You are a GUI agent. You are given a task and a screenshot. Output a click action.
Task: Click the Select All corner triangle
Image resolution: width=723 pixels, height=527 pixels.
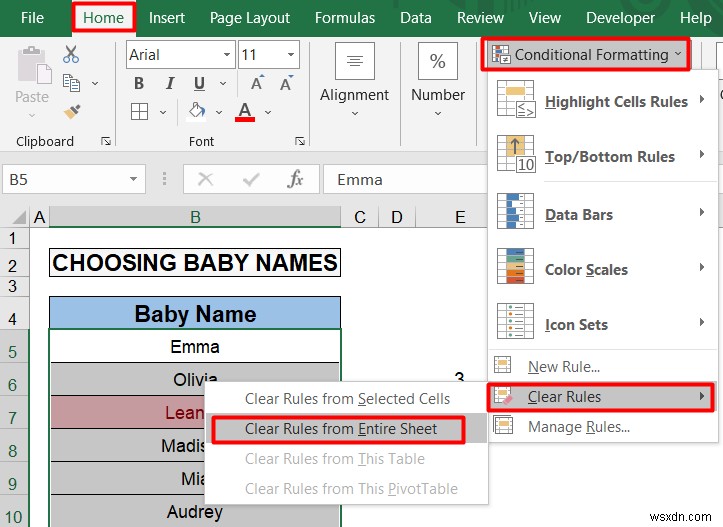click(19, 217)
